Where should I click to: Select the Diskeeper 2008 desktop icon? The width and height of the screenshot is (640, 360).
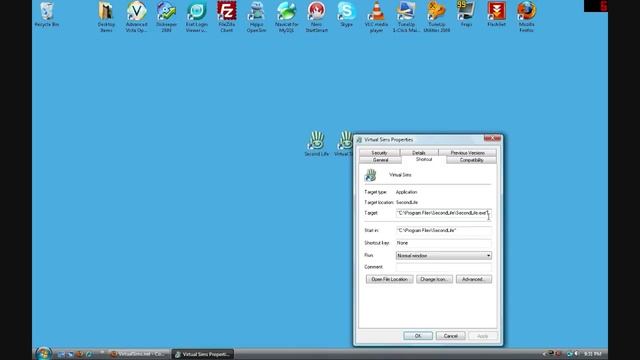(166, 16)
